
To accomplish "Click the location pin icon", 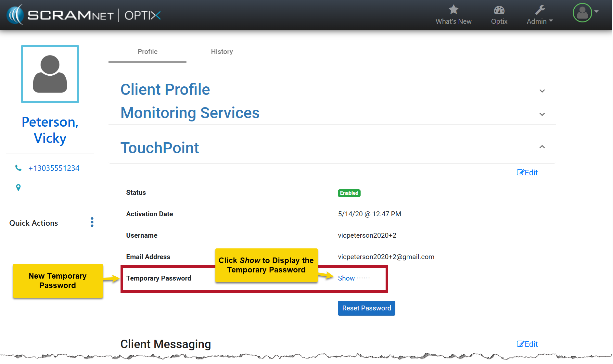I will [19, 187].
